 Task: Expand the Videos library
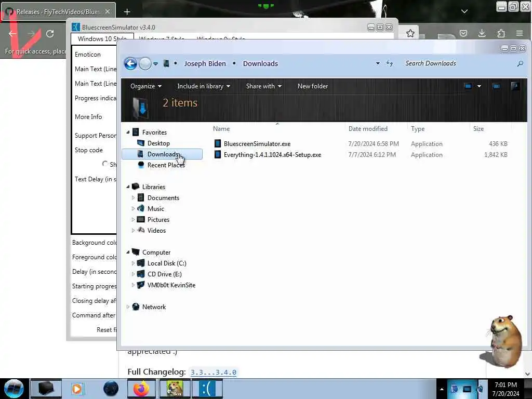[133, 230]
